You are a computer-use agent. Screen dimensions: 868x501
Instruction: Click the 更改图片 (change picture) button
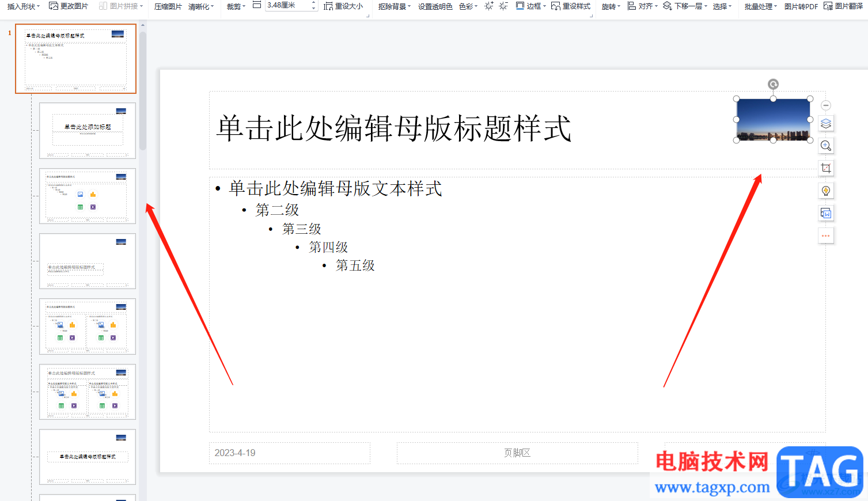point(69,6)
